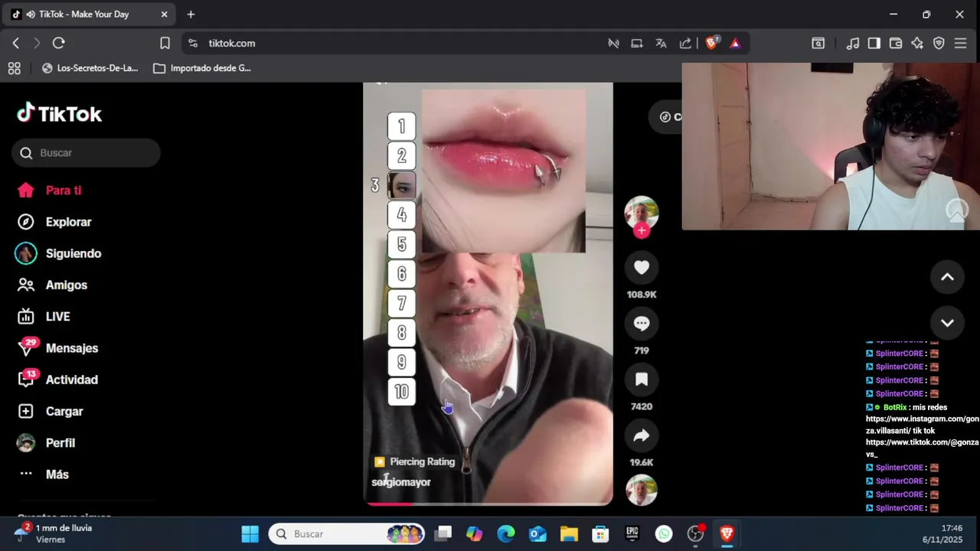
Task: Close the TikTok tab
Action: (x=164, y=15)
